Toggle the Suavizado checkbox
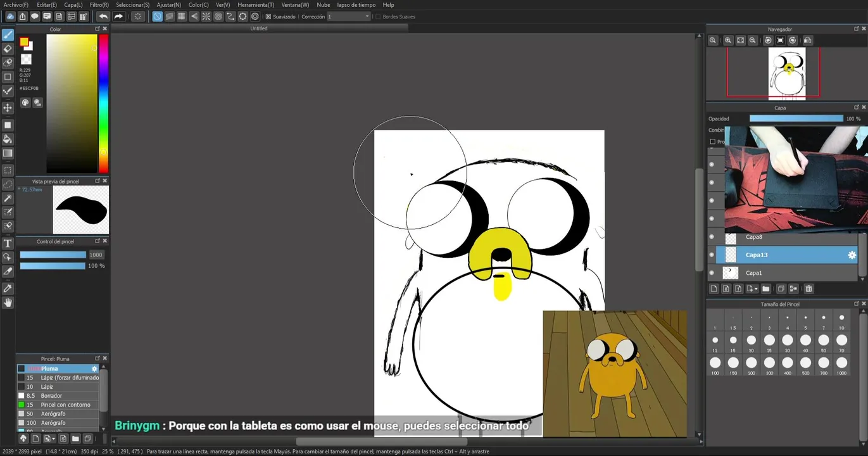Viewport: 868px width, 456px height. click(x=268, y=16)
